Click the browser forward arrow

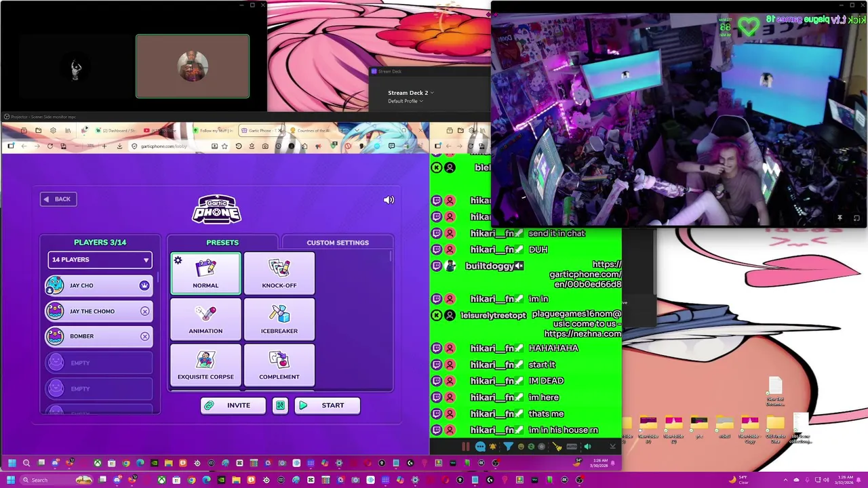click(x=37, y=146)
